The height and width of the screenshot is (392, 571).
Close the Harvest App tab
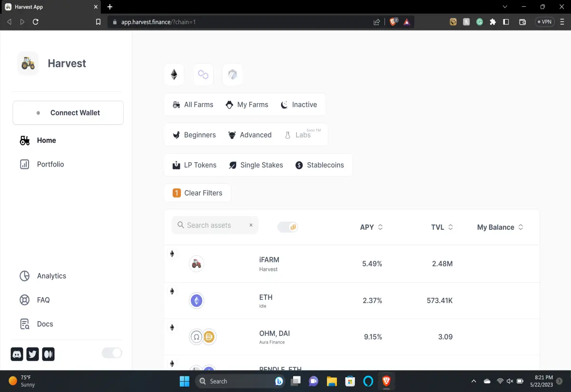pyautogui.click(x=96, y=7)
